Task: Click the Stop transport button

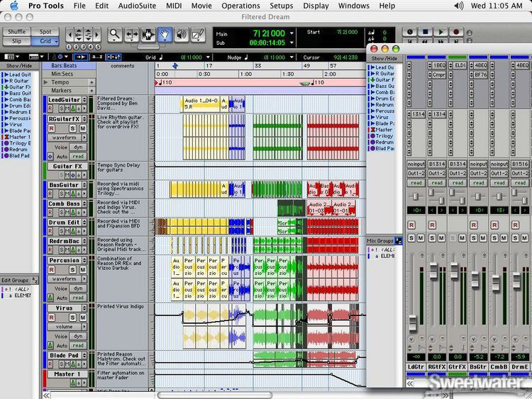Action: [425, 32]
